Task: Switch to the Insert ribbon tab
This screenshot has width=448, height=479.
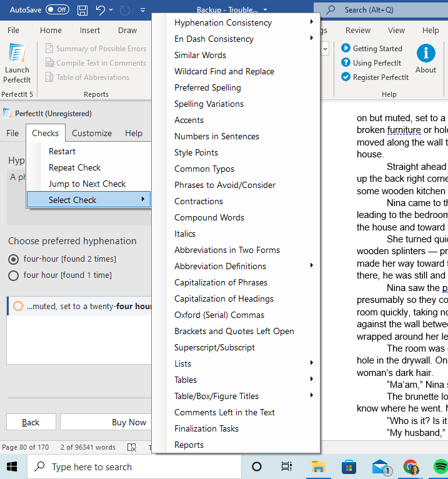Action: coord(90,30)
